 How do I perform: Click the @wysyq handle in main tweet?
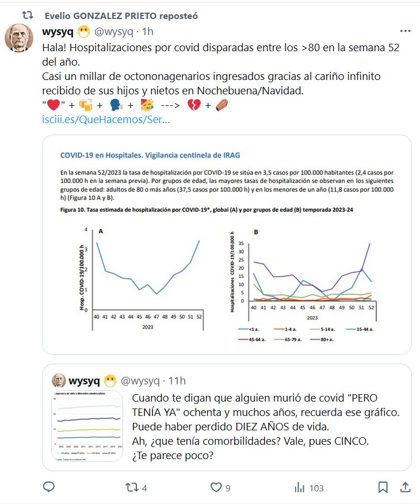pos(113,30)
